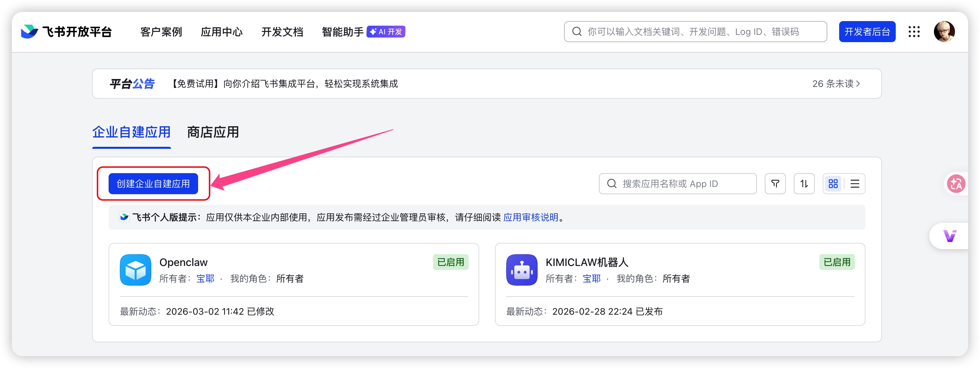Open the 应用审核说明 link
Screen dimensions: 980x368
(x=531, y=217)
